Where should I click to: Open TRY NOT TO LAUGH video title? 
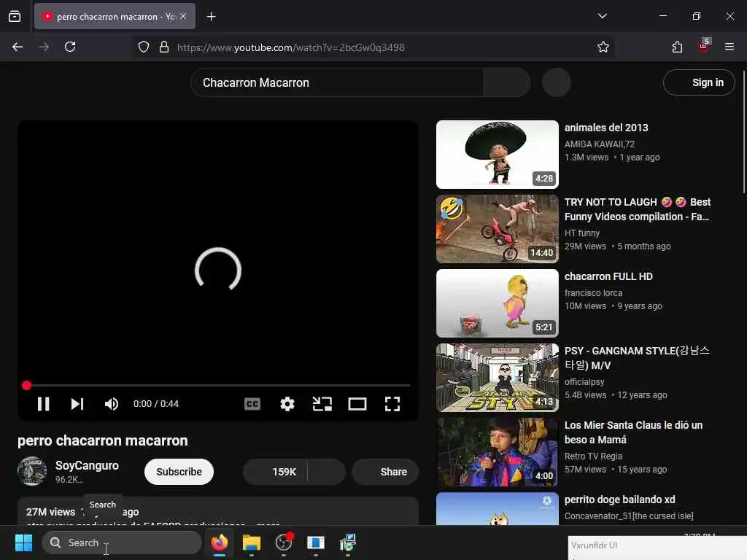pyautogui.click(x=638, y=209)
